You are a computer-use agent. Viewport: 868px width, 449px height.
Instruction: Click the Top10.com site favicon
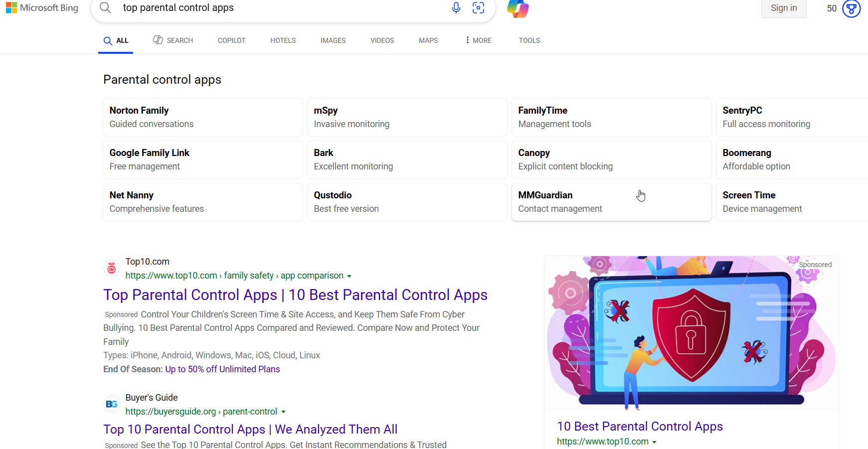(x=112, y=269)
